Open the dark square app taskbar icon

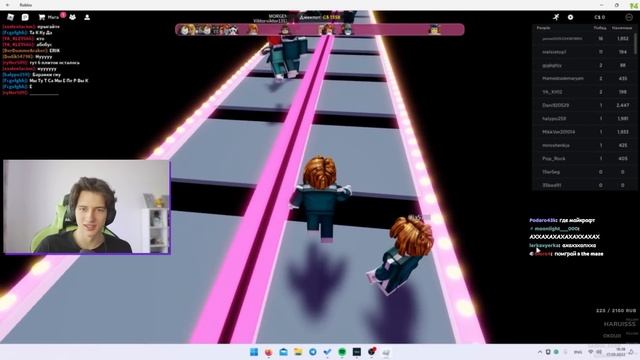pos(357,352)
